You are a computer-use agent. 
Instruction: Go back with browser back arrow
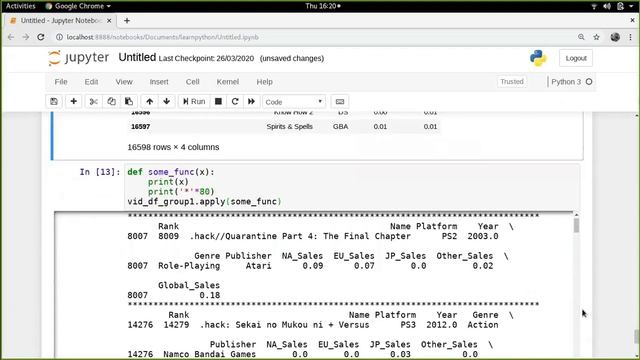coord(11,37)
